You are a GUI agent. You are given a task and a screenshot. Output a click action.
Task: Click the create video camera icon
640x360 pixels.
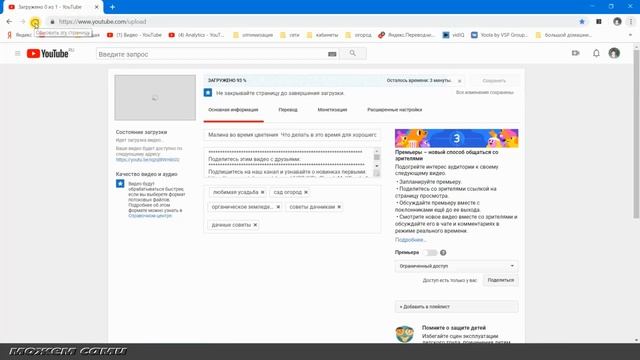tap(576, 53)
